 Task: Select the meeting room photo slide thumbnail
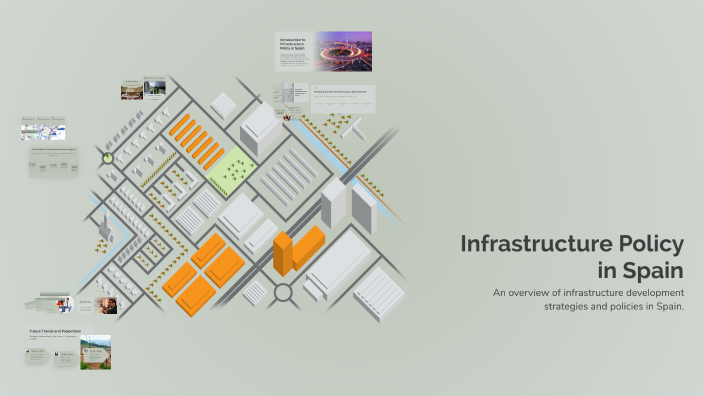132,90
